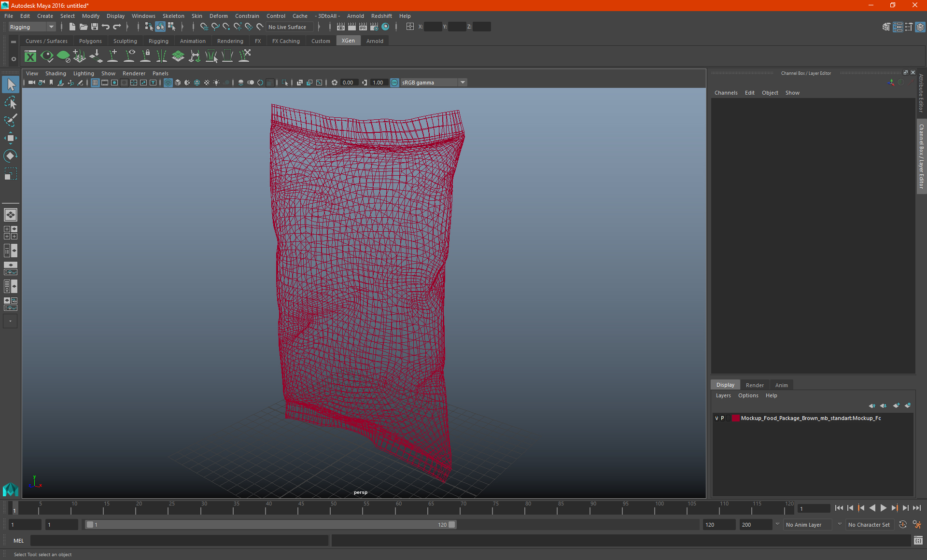Toggle the P column for layer
Image resolution: width=927 pixels, height=560 pixels.
tap(723, 418)
